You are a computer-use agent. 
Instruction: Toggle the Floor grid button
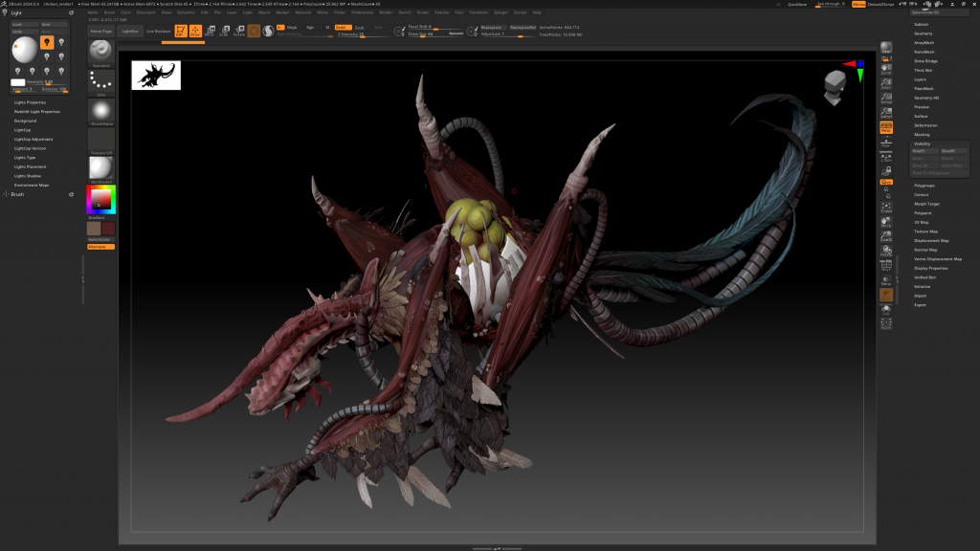(886, 142)
